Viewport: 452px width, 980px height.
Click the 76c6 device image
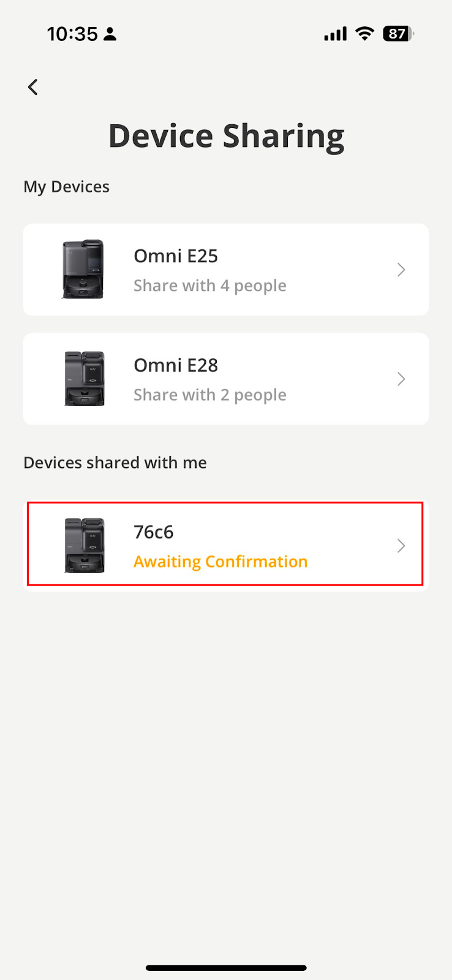coord(85,545)
